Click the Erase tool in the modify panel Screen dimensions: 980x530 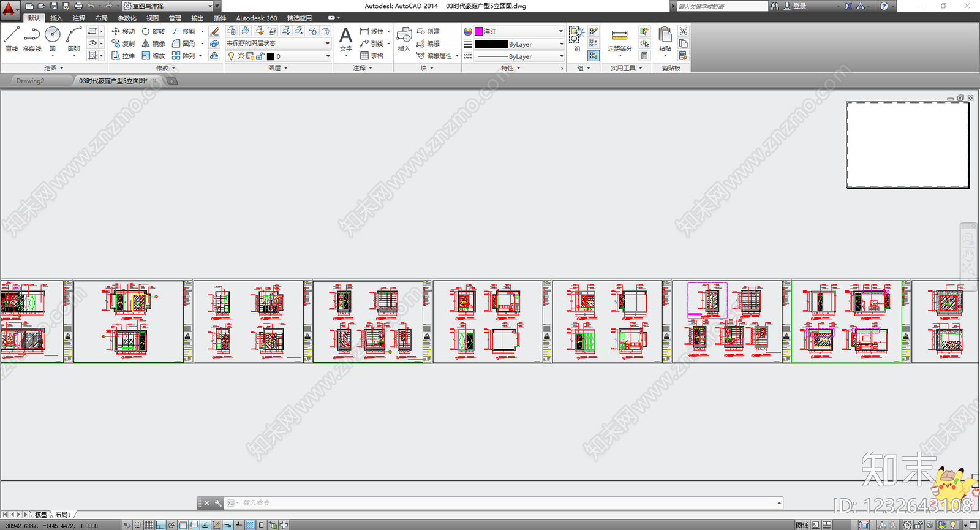214,31
